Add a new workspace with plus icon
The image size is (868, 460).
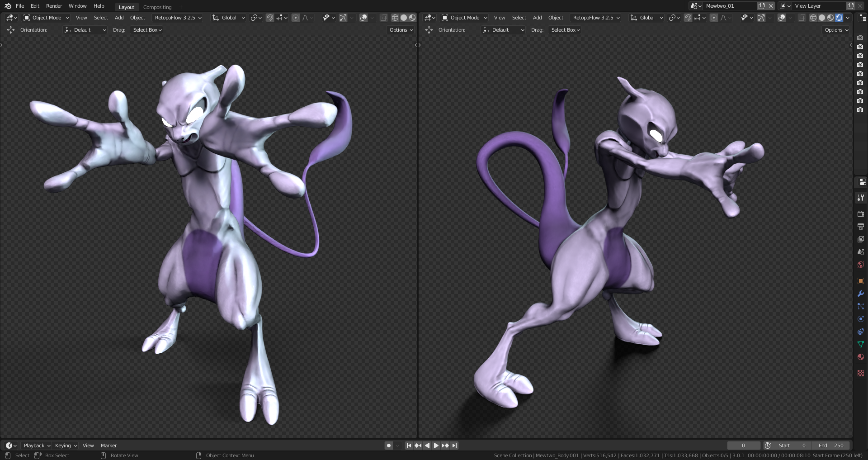point(181,7)
